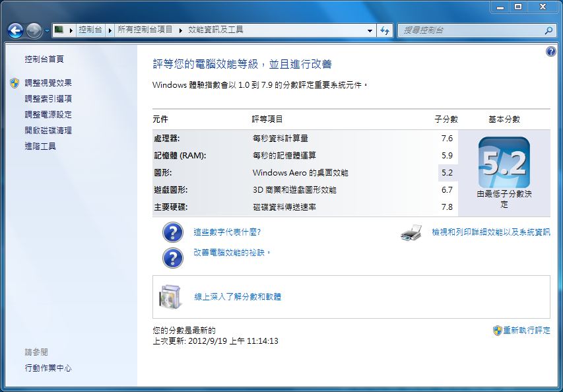Open the 這些數字代表什麼? link
This screenshot has height=392, width=563.
tap(227, 232)
